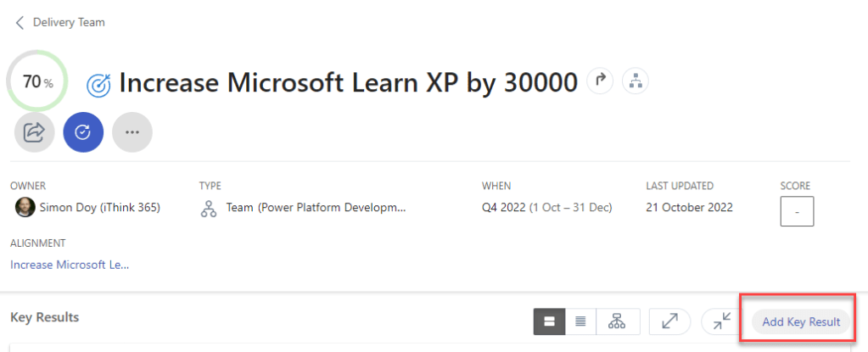Image resolution: width=868 pixels, height=352 pixels.
Task: Click the Score box
Action: 797,211
